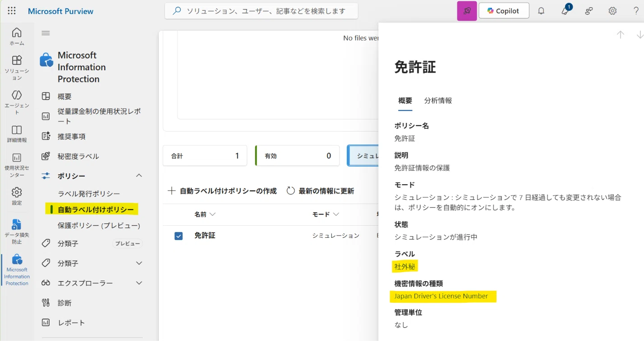Click the Microsoft Purview title link
The height and width of the screenshot is (341, 644).
click(60, 11)
